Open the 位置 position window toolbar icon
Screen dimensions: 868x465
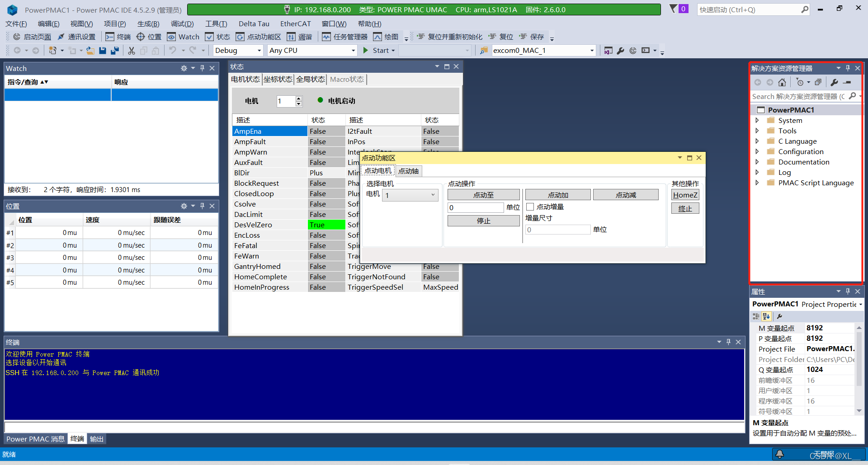pyautogui.click(x=149, y=37)
